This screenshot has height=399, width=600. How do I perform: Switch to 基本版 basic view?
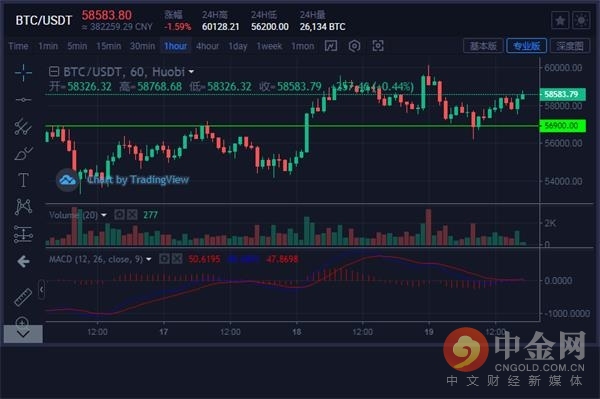[x=483, y=46]
